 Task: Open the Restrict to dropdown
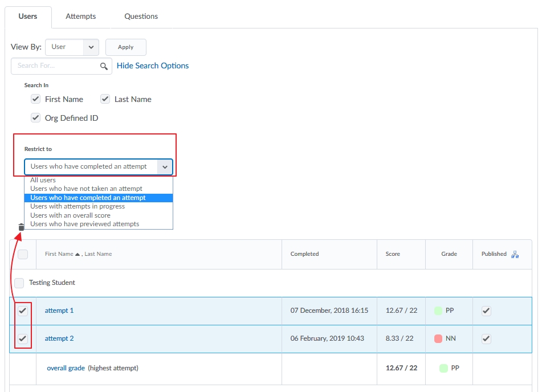[x=99, y=166]
